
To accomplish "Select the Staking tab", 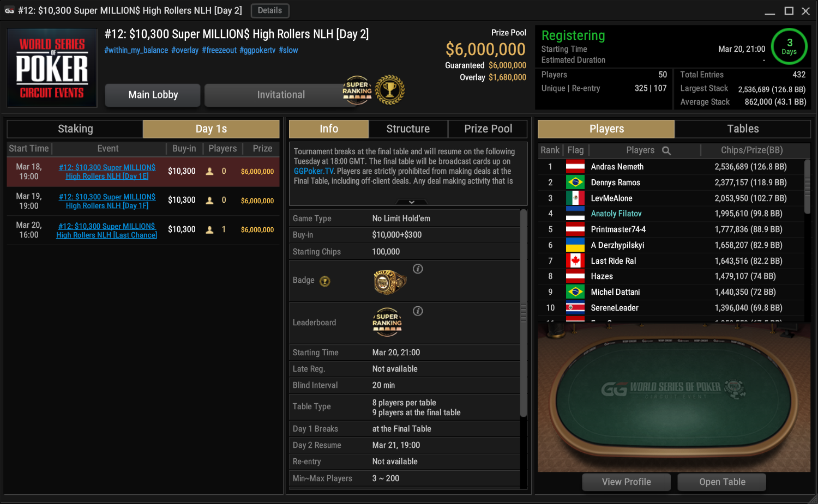I will tap(75, 129).
